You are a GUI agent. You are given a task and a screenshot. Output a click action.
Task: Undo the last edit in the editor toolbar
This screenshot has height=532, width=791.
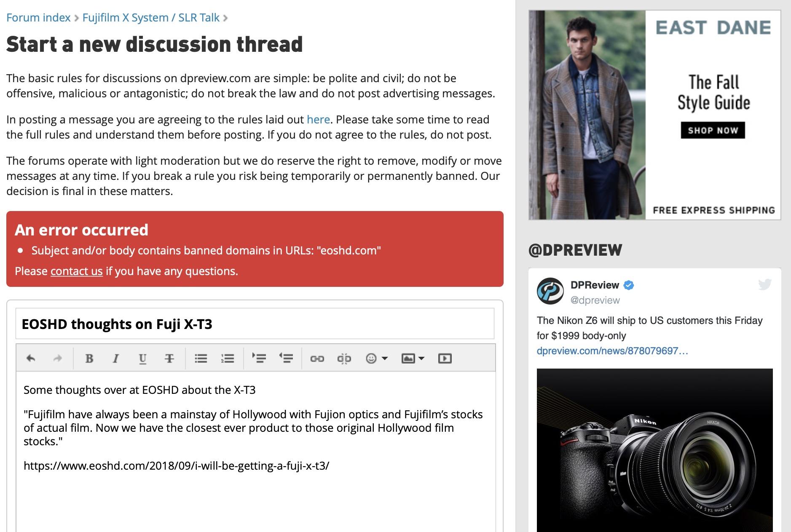[31, 358]
